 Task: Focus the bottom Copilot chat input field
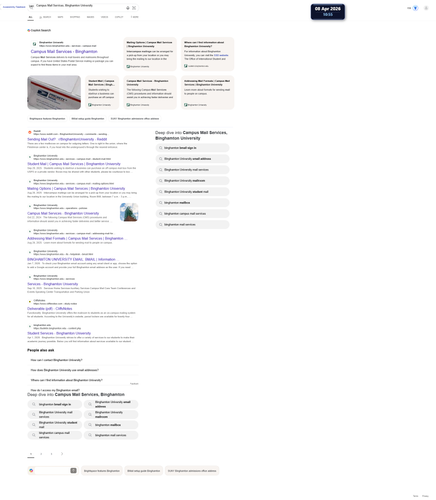tap(52, 470)
